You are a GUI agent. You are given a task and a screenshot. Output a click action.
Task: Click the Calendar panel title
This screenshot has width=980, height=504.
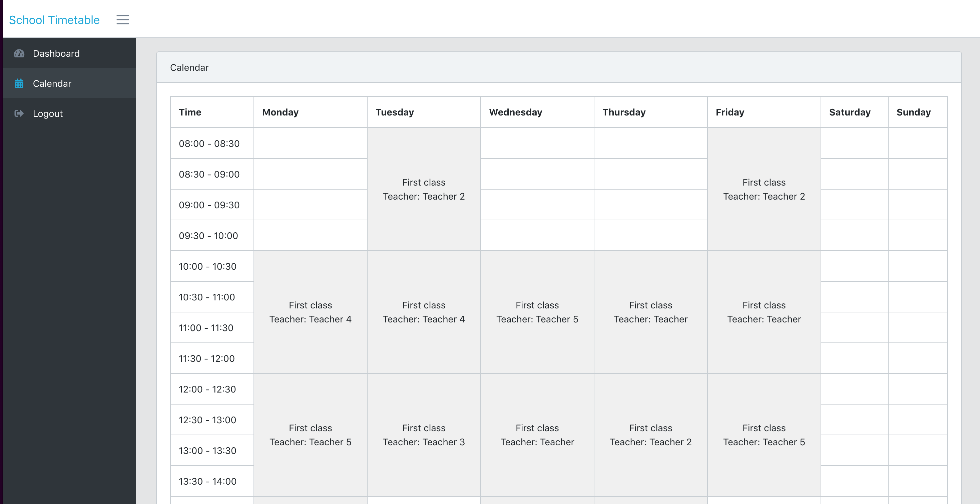(189, 67)
